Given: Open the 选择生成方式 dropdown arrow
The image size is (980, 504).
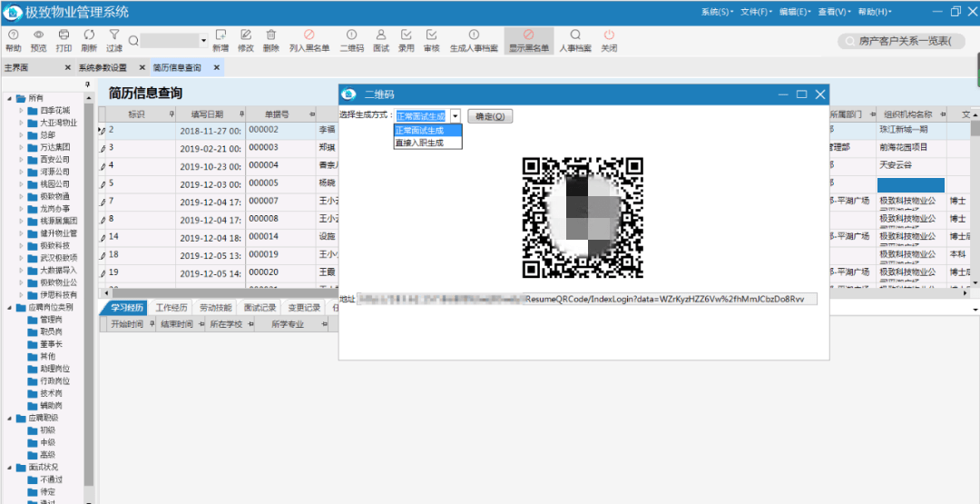Looking at the screenshot, I should [456, 116].
